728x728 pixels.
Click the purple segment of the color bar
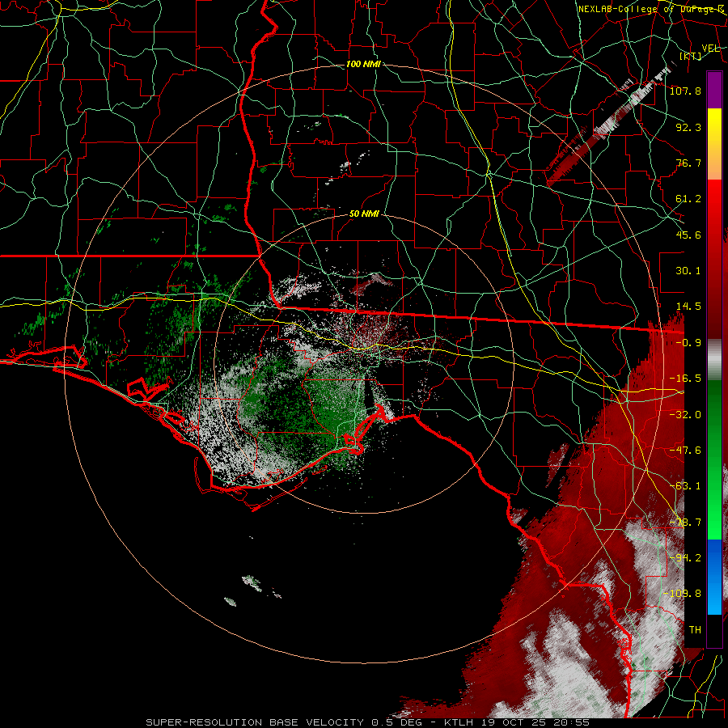[x=714, y=90]
